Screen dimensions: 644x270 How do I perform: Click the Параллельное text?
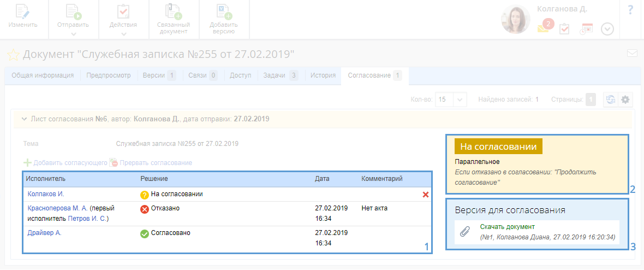(477, 162)
